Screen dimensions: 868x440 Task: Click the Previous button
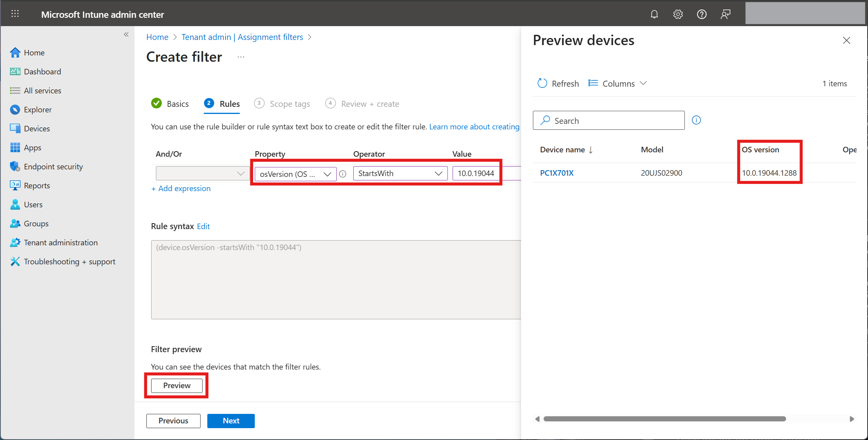[x=173, y=421]
